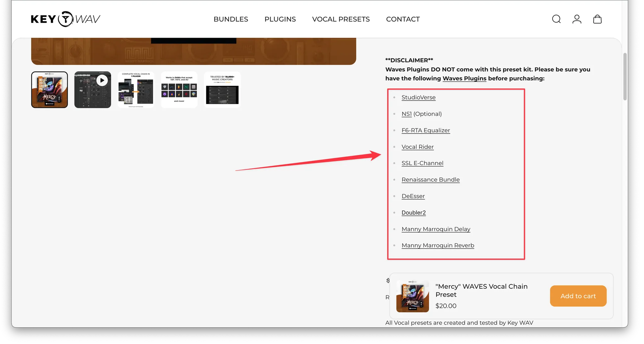
Task: Open the Bundles menu item
Action: (x=231, y=19)
